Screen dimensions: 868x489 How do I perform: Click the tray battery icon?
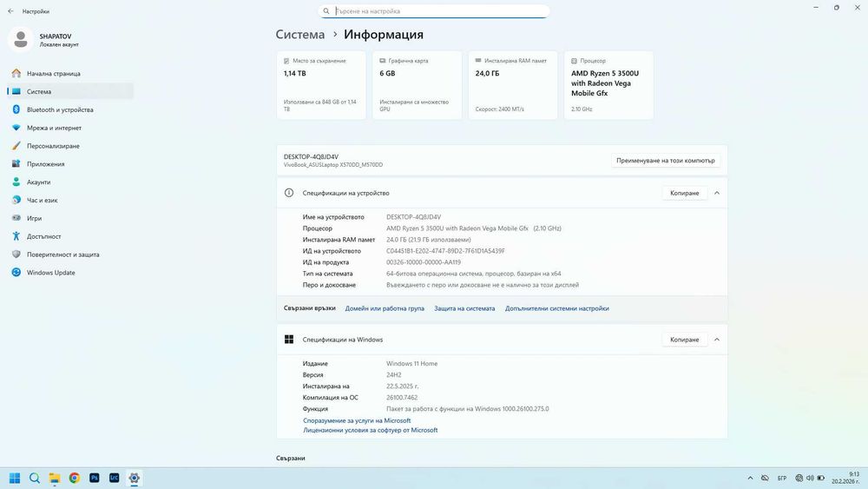click(x=820, y=478)
